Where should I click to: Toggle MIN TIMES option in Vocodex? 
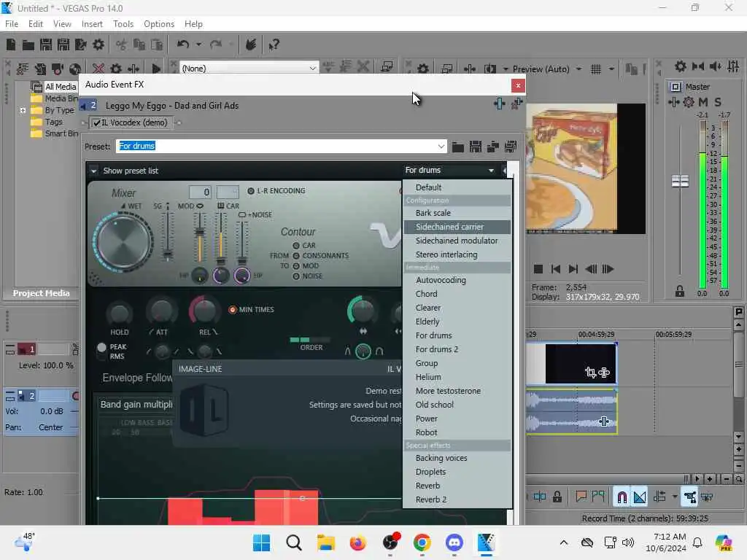pyautogui.click(x=233, y=309)
